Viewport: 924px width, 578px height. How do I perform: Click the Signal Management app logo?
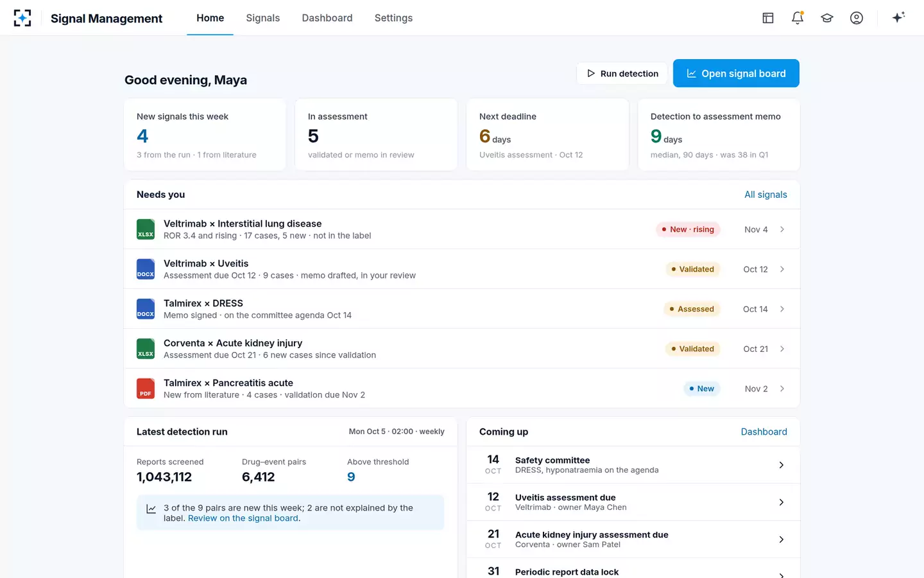click(x=22, y=18)
